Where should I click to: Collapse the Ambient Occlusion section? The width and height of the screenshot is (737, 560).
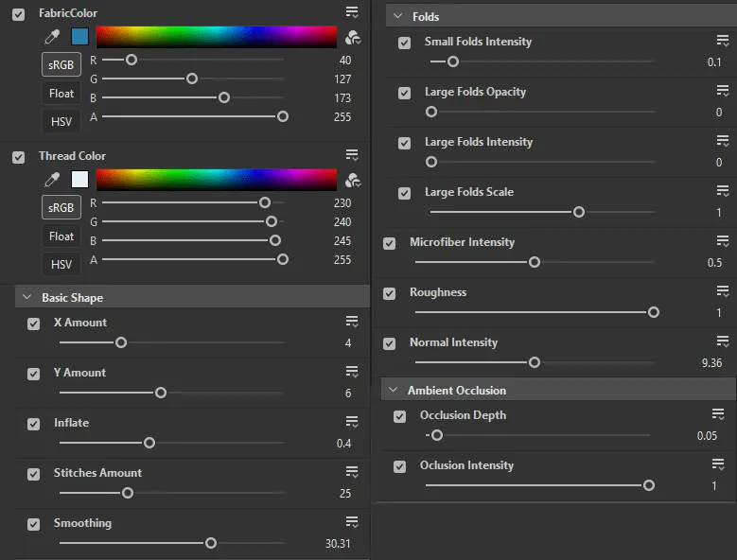pos(392,390)
